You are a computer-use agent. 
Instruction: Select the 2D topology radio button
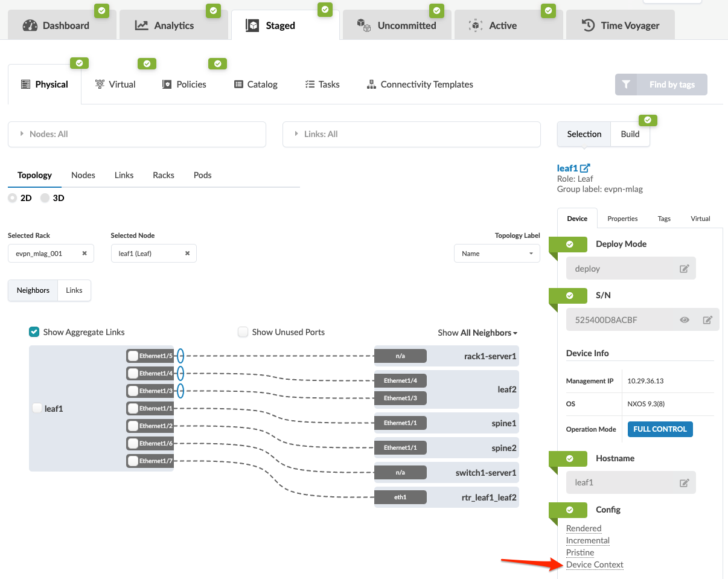coord(13,198)
